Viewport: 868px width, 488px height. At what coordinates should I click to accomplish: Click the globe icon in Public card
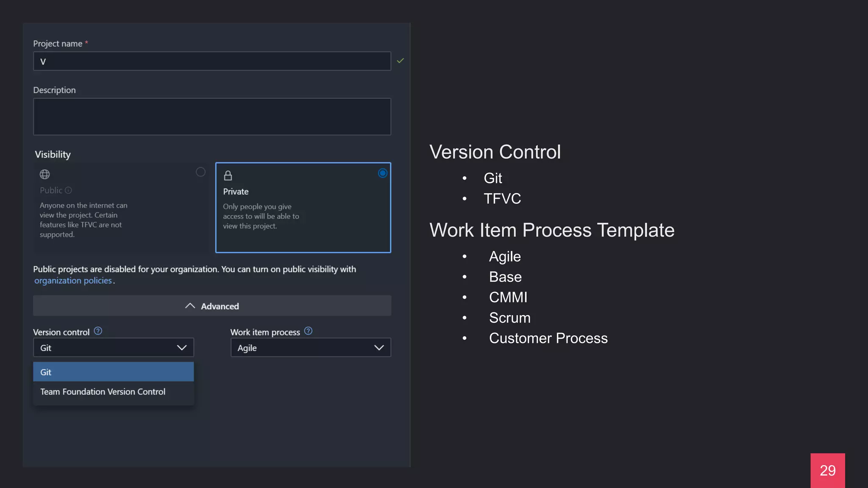(45, 174)
